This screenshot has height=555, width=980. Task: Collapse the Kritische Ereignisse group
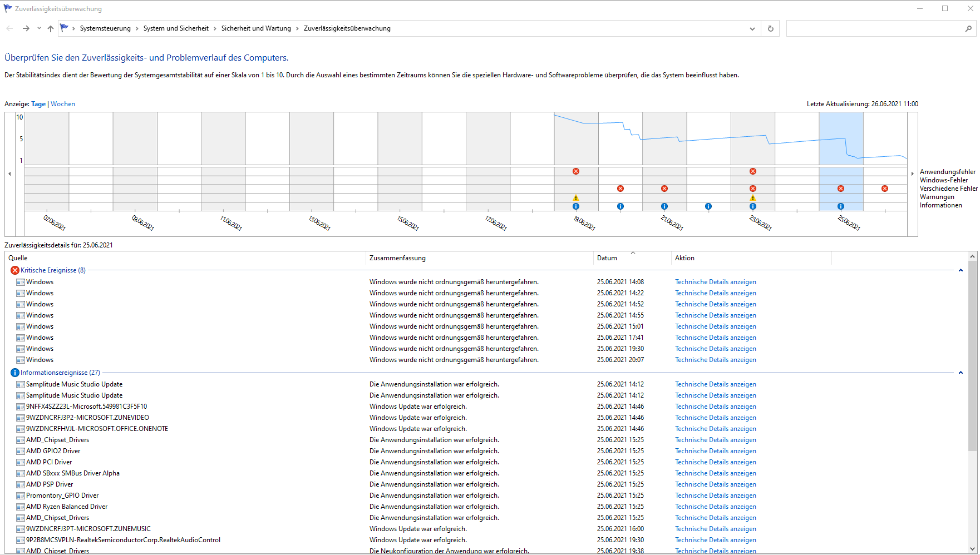[x=961, y=270]
